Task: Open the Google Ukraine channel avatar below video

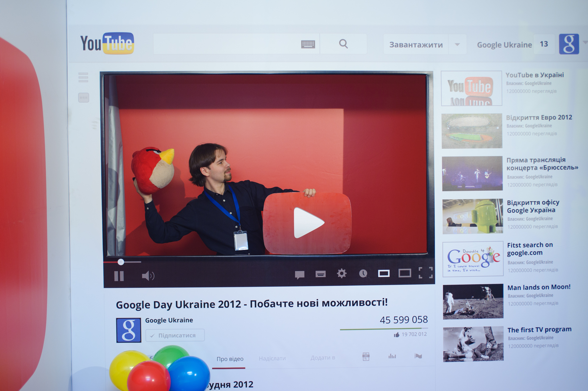Action: tap(129, 330)
